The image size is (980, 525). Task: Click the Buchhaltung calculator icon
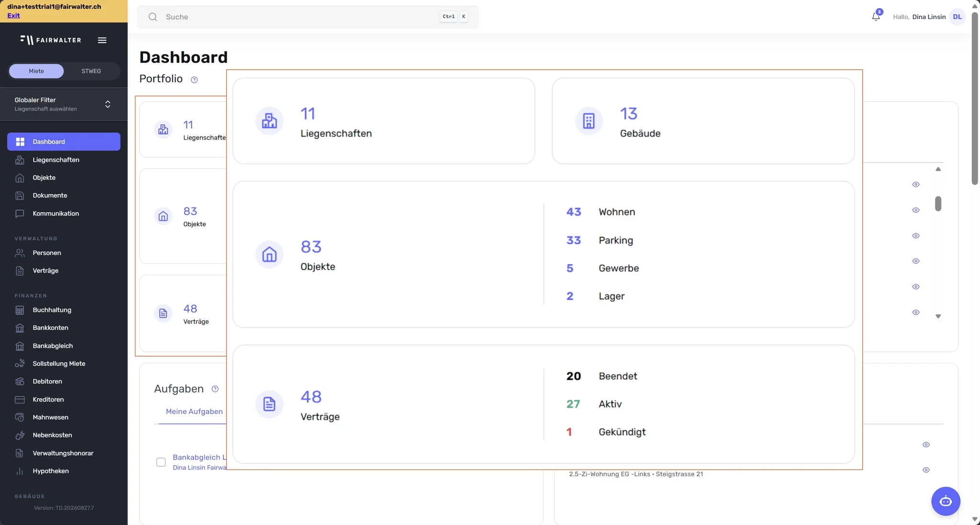pyautogui.click(x=20, y=310)
